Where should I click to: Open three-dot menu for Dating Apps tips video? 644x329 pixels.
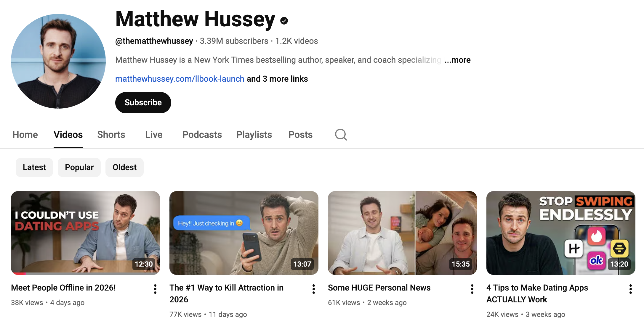630,289
